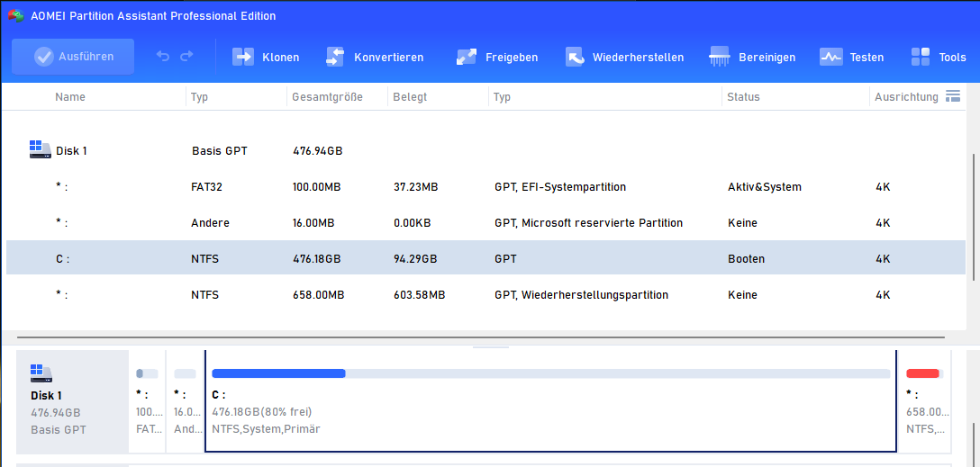The width and height of the screenshot is (980, 467).
Task: Click the 94.29GB used value
Action: [x=415, y=258]
